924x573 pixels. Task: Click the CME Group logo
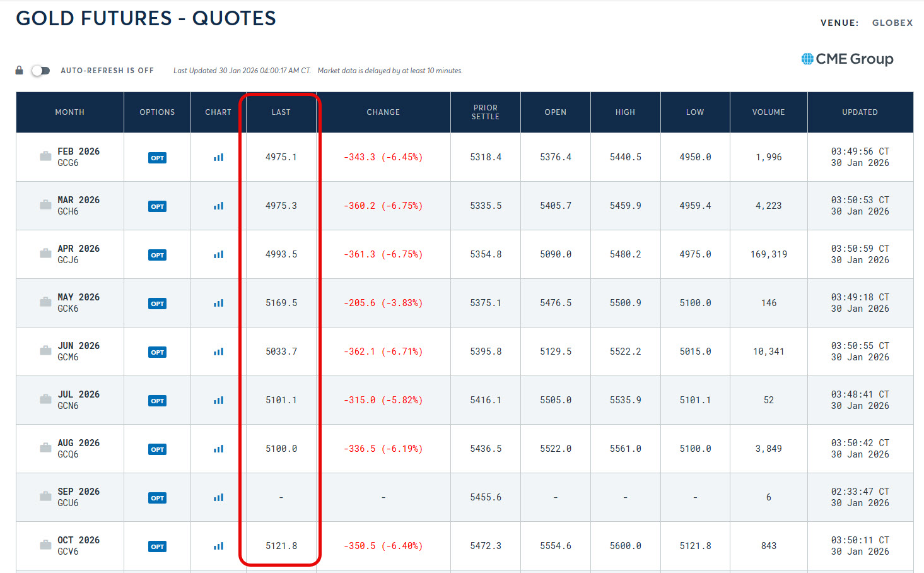point(847,59)
